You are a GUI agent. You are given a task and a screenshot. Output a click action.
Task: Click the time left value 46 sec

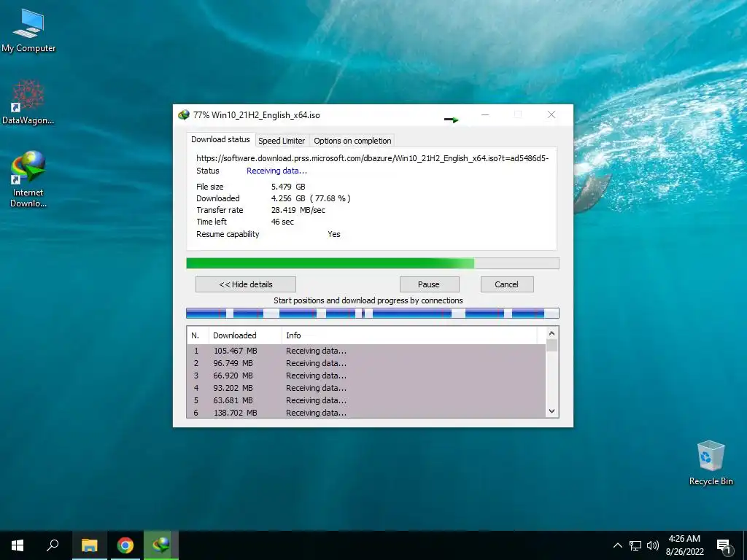(282, 222)
